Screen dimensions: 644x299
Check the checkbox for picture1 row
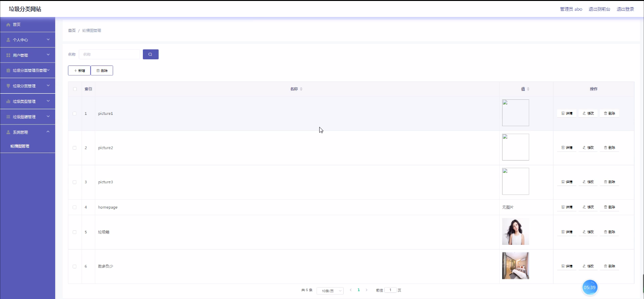point(74,113)
